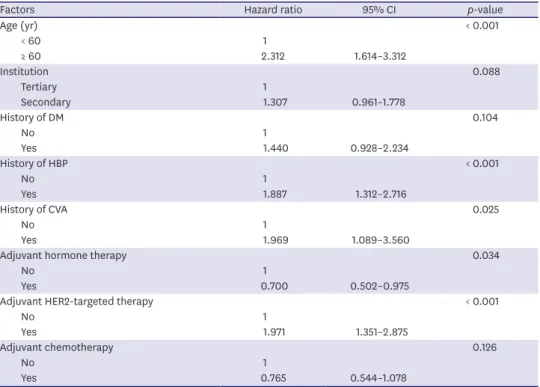The width and height of the screenshot is (540, 387).
Task: Click the '< 0.001' p-value for History of HBP
Action: [x=482, y=164]
